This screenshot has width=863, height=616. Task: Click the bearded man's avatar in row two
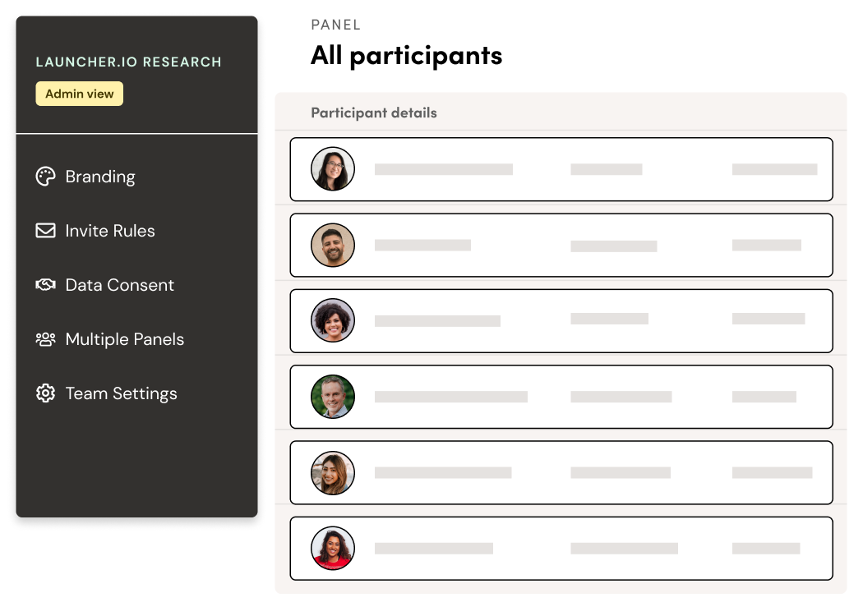(332, 245)
